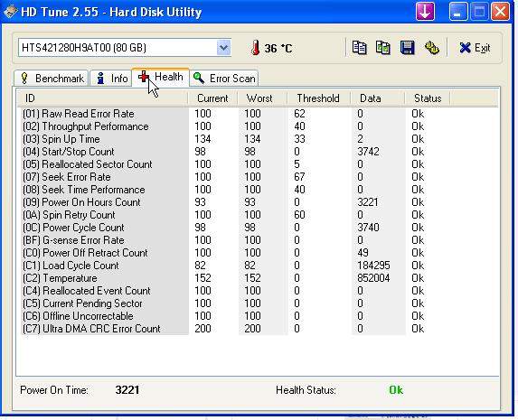Screen dimensions: 518x420
Task: Click the green Health Status Ok text
Action: 396,390
